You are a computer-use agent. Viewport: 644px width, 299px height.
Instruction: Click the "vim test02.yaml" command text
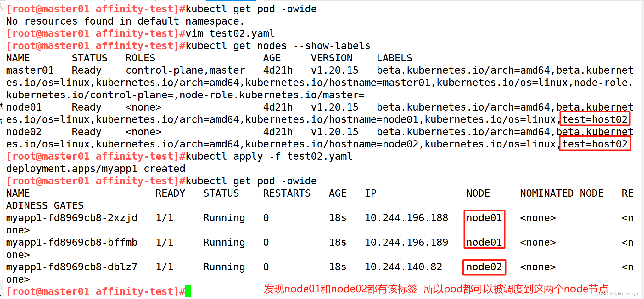[230, 33]
